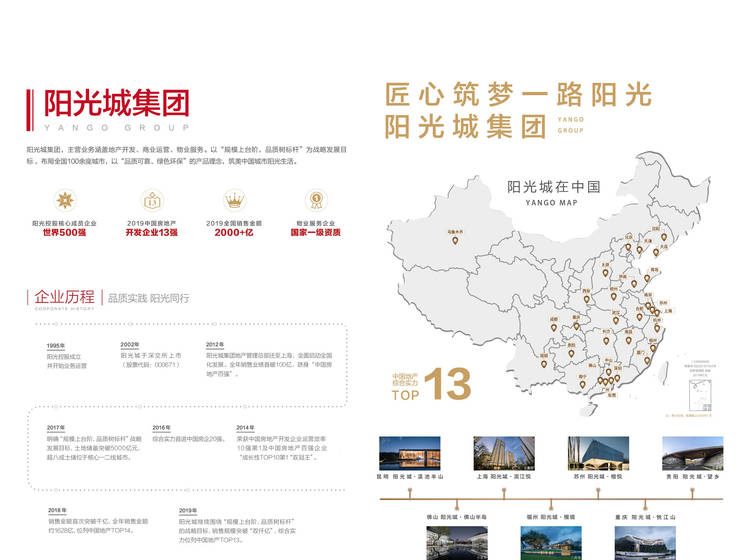This screenshot has width=750, height=560.
Task: Click the Qingdao (青岛) map pin
Action: (647, 278)
